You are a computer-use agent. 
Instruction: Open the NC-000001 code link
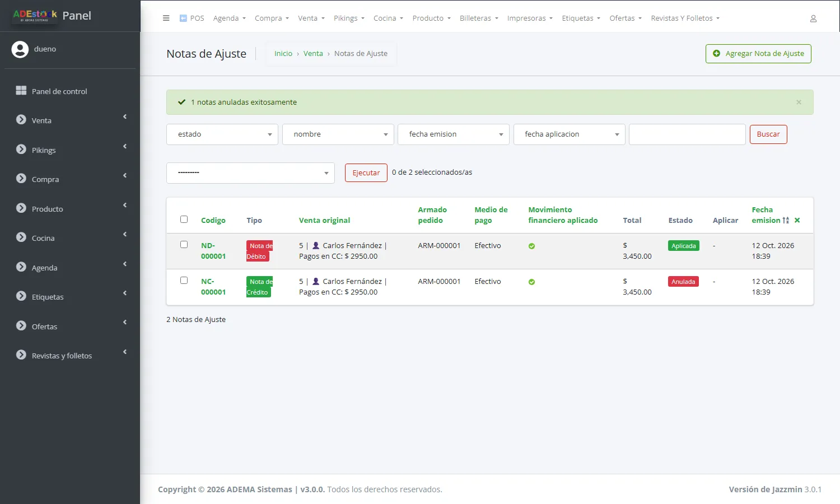[x=213, y=287]
